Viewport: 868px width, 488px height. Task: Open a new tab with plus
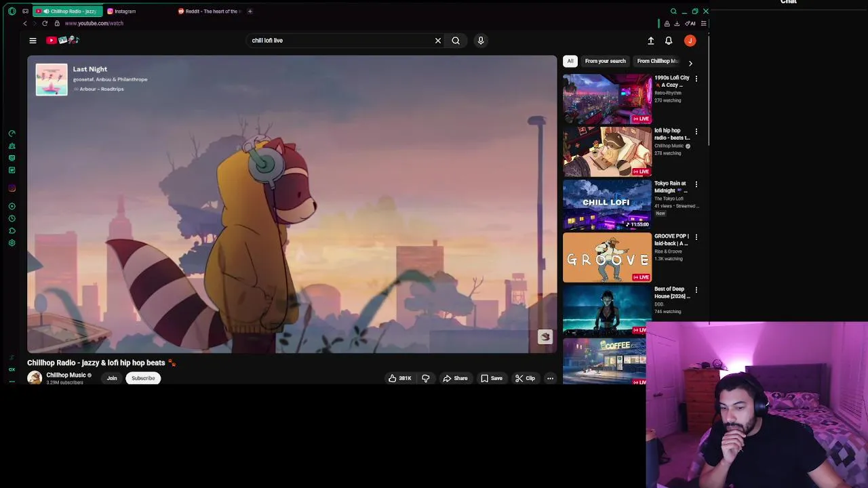(x=250, y=11)
